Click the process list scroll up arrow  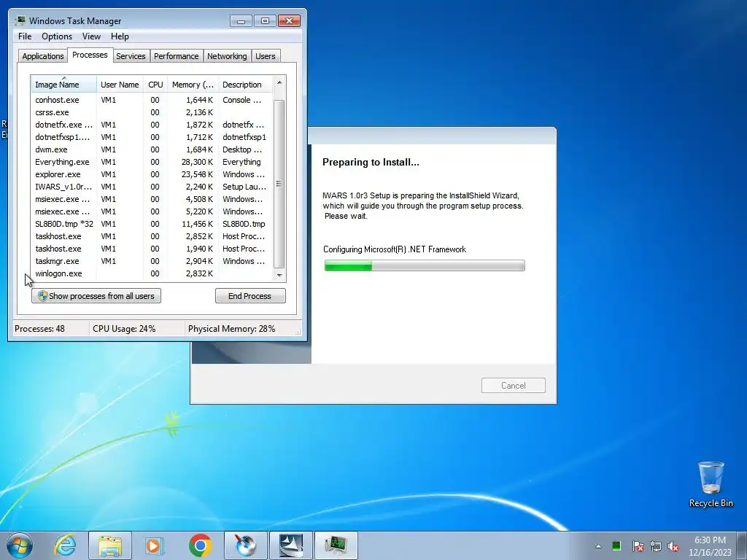point(279,83)
